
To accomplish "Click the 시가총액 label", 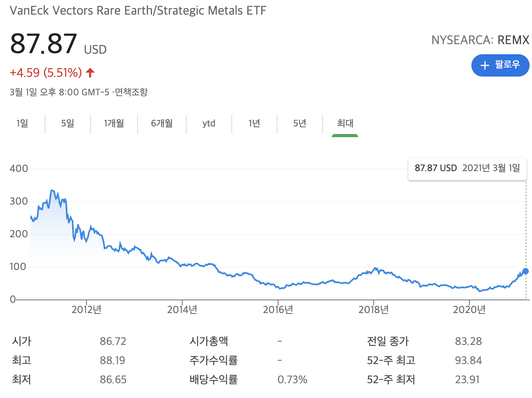I will coord(209,341).
